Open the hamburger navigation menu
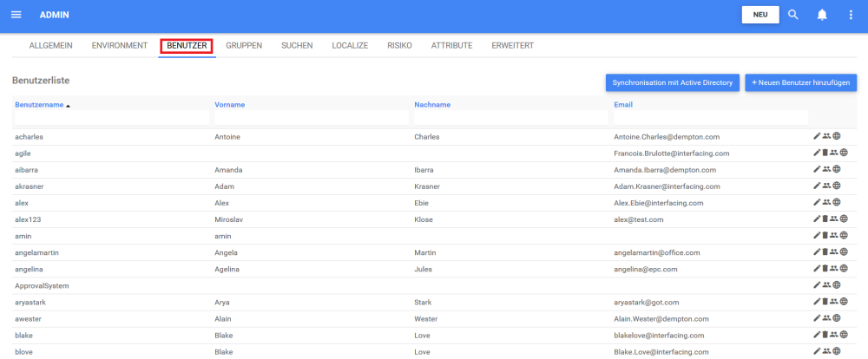This screenshot has height=359, width=868. click(x=16, y=15)
